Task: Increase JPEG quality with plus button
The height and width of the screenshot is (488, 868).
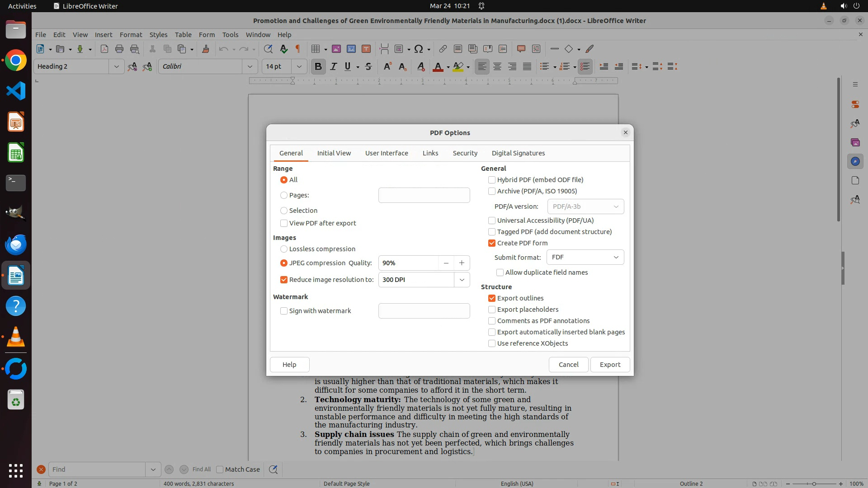Action: tap(462, 263)
